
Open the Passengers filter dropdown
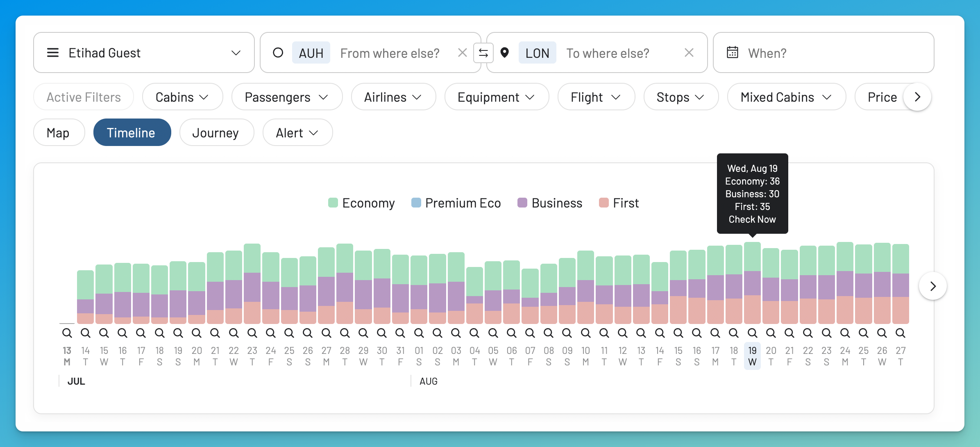coord(287,97)
